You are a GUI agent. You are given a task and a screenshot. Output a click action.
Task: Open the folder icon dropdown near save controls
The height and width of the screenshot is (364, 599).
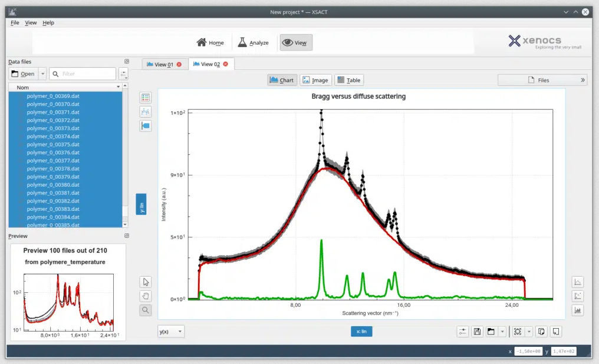[x=491, y=331]
